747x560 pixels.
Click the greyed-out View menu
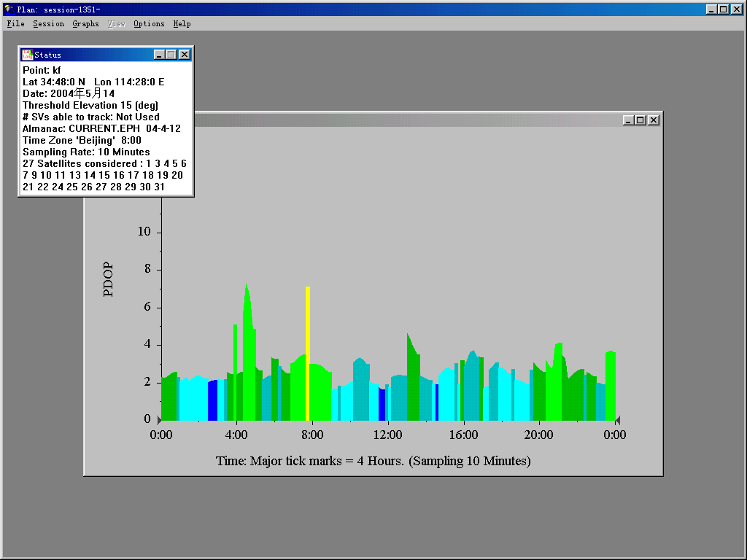point(117,24)
